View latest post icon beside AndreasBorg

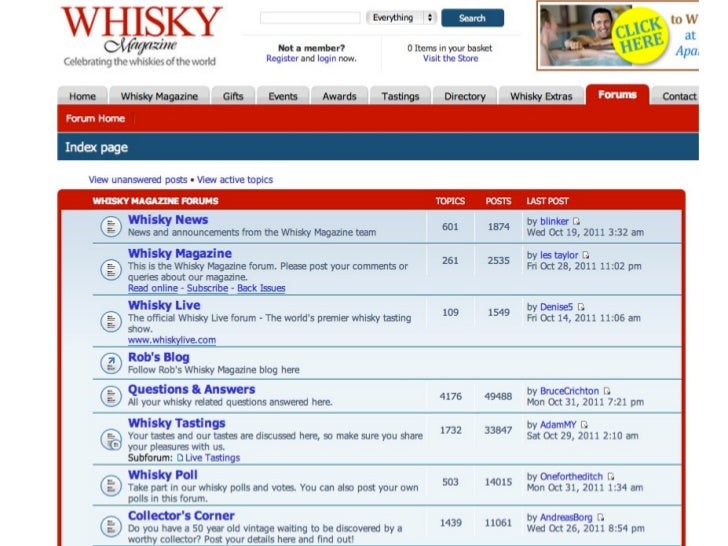pyautogui.click(x=600, y=517)
